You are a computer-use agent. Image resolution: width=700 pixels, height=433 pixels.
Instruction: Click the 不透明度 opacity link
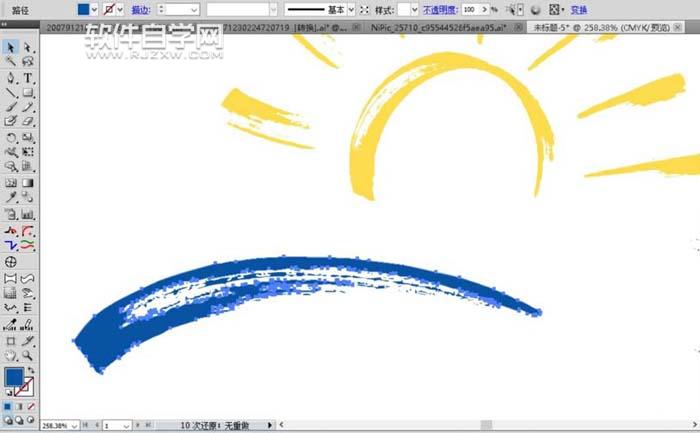tap(441, 8)
